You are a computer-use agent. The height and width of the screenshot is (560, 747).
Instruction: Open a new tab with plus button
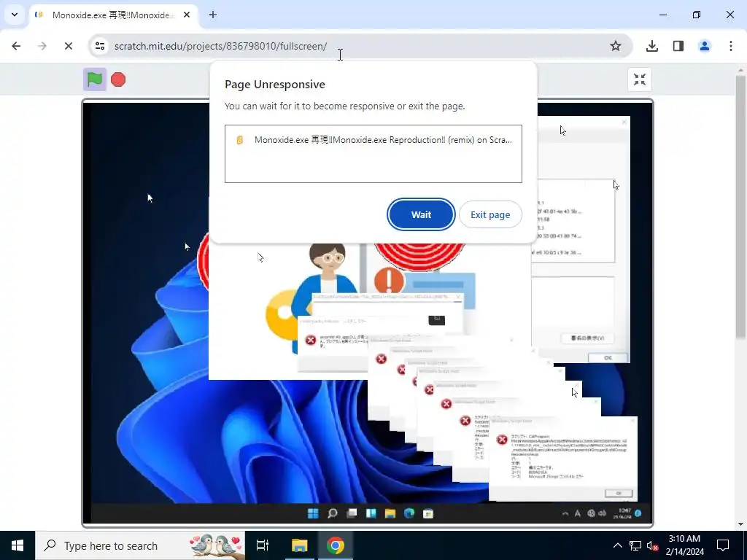tap(213, 15)
